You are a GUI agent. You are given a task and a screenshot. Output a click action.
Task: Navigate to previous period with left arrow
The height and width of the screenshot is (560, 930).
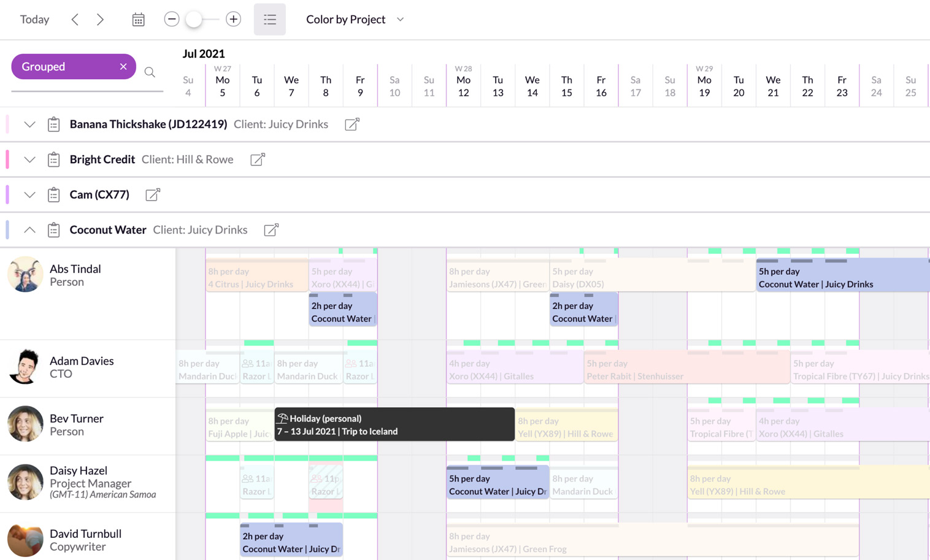tap(75, 19)
